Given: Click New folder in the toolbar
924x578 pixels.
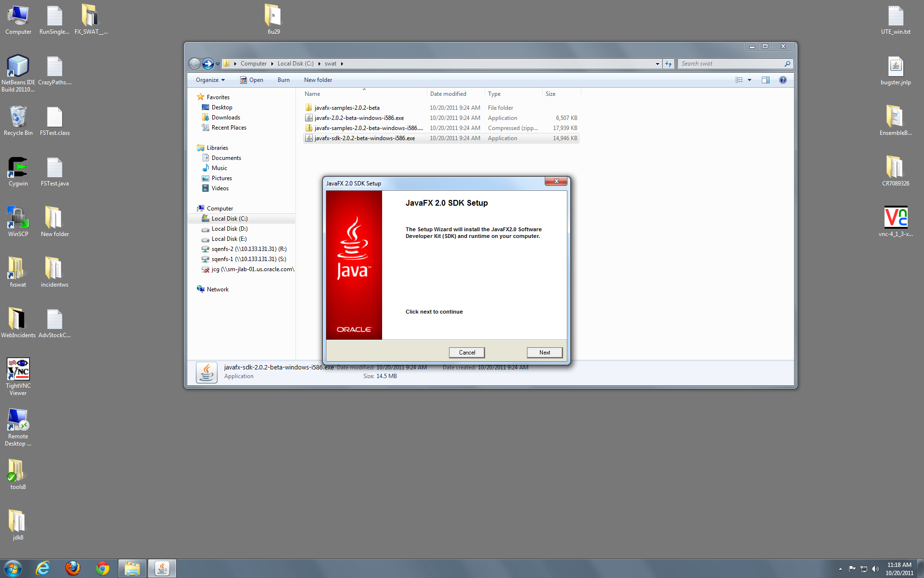Looking at the screenshot, I should 318,80.
